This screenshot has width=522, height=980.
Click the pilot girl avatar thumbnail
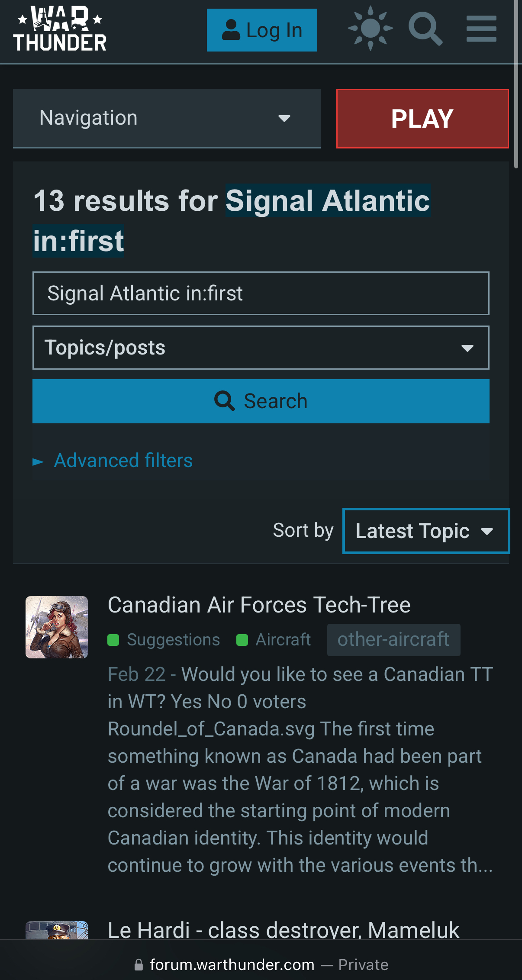tap(57, 627)
